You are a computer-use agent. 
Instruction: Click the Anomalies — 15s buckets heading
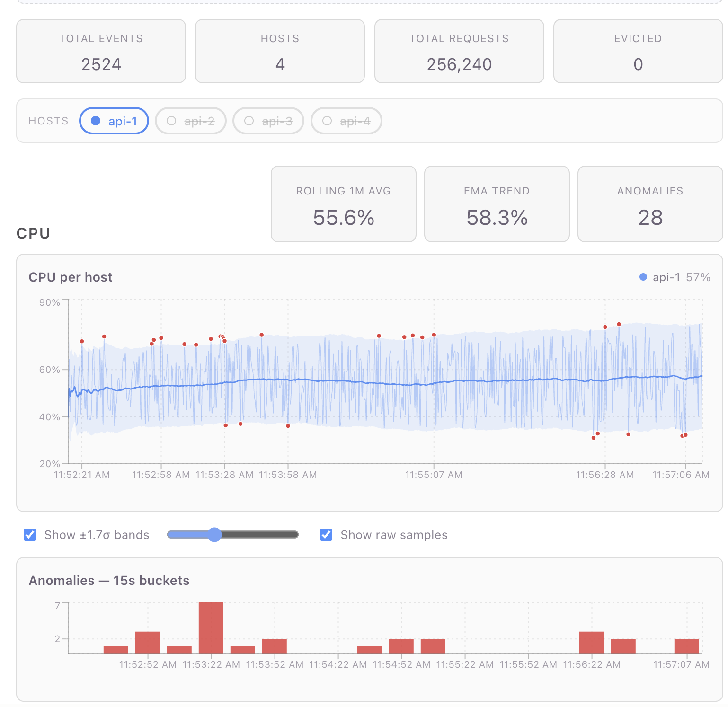(x=109, y=580)
